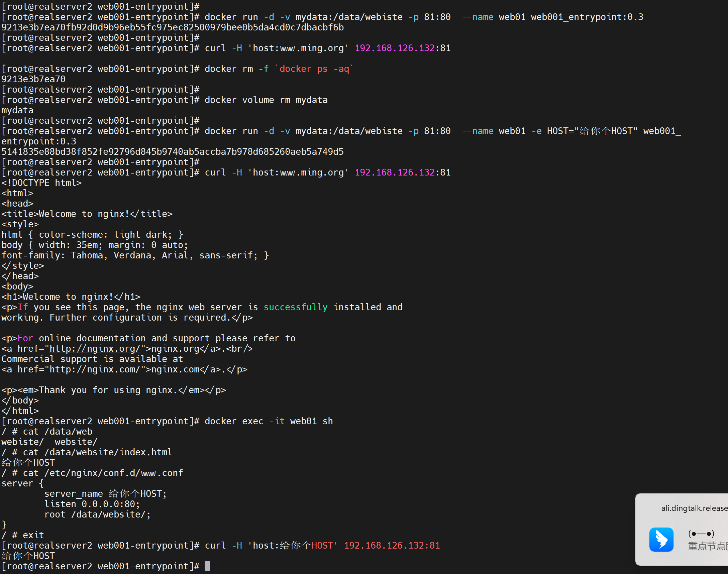728x574 pixels.
Task: Open the ali.dingtalk.release notification title
Action: coord(694,508)
